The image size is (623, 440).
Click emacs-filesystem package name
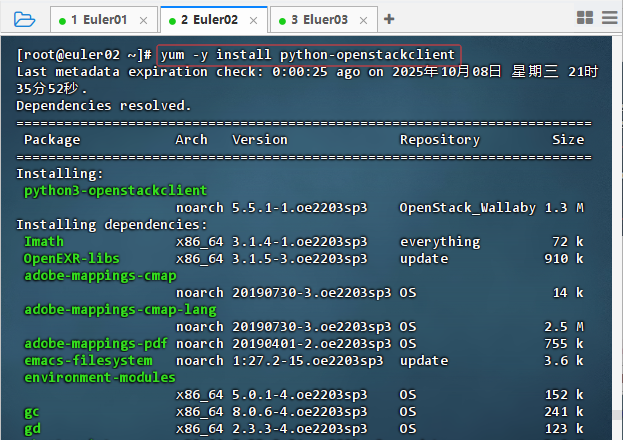pos(88,360)
